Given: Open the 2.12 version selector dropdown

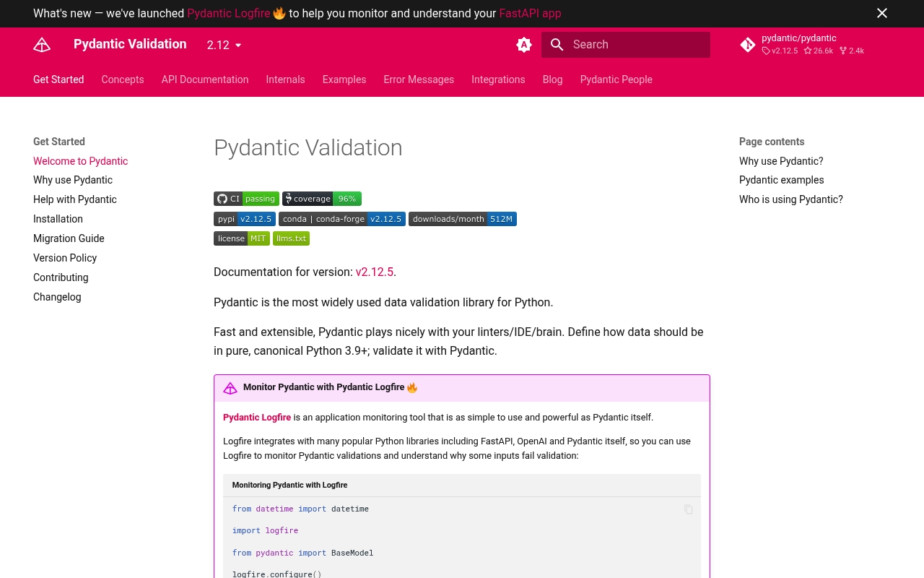Looking at the screenshot, I should [225, 45].
